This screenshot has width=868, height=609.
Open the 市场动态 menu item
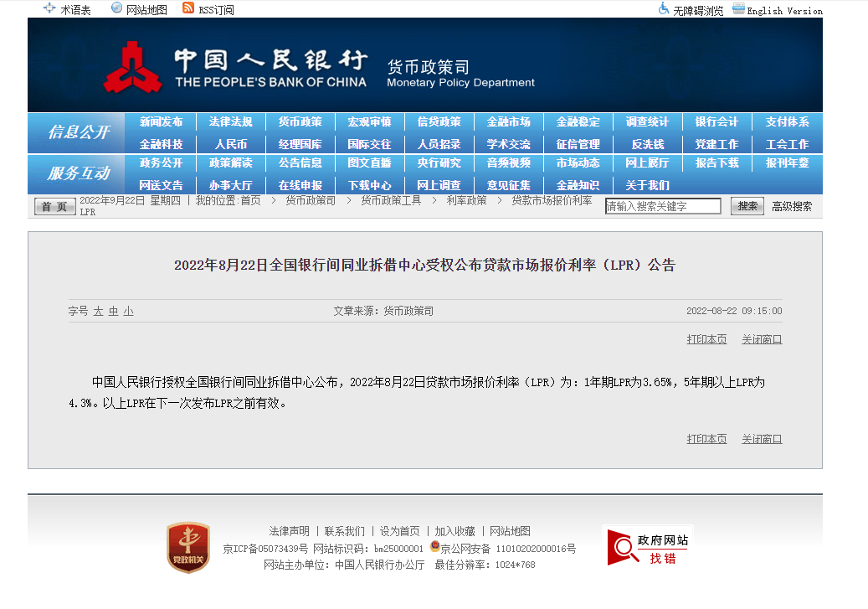578,163
